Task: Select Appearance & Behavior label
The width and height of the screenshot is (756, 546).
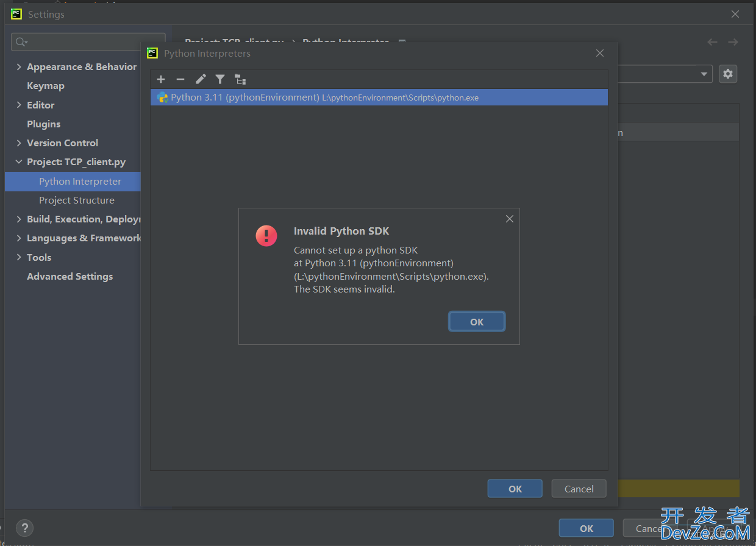Action: tap(82, 67)
